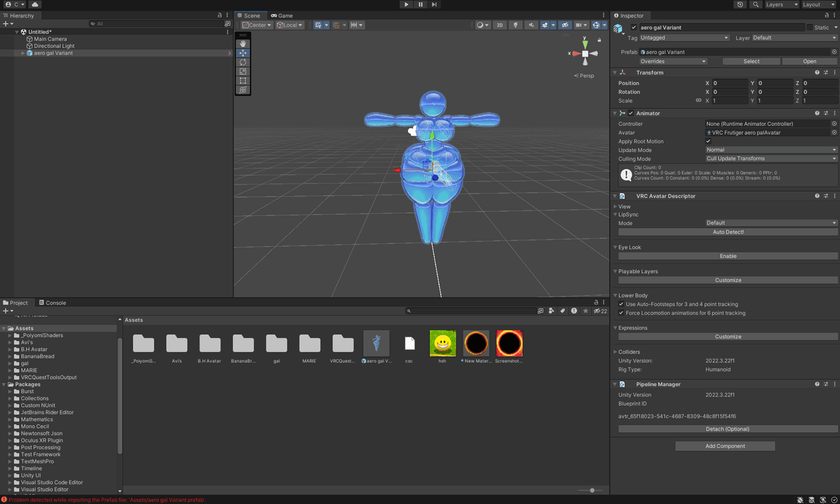Open the Culling Mode dropdown
840x504 pixels.
tap(771, 158)
